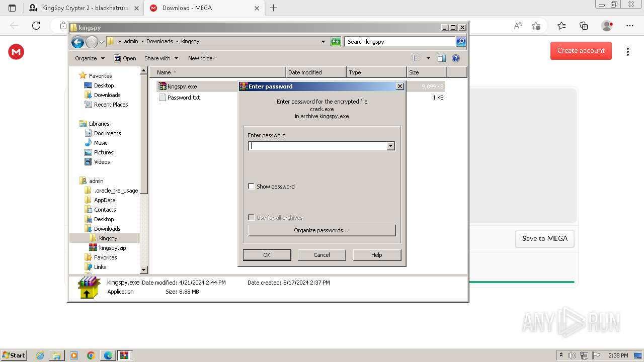Sort by Size column header

pos(427,72)
